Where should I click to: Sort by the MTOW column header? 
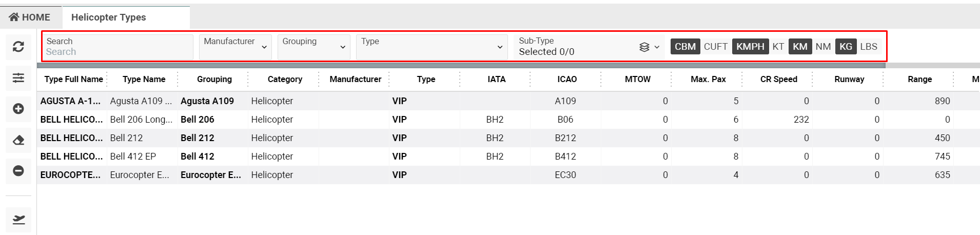(x=637, y=79)
